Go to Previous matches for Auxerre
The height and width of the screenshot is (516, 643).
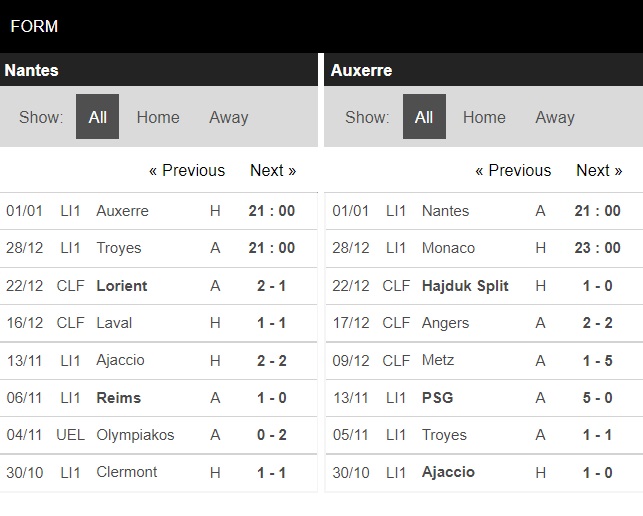(x=513, y=170)
